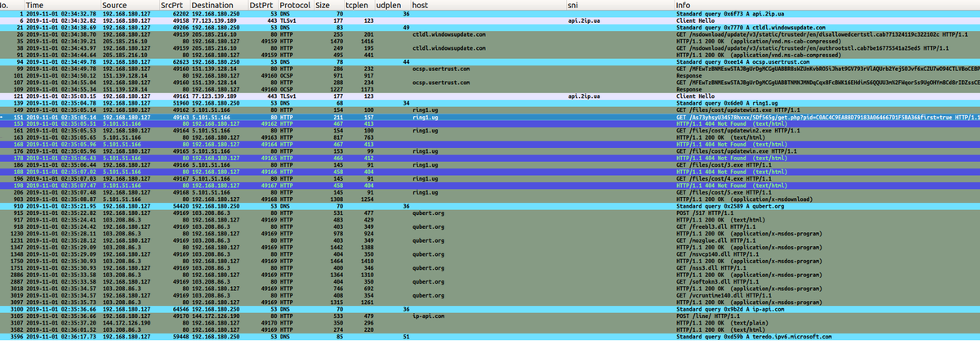The width and height of the screenshot is (980, 354).
Task: Select packet 21 query for ctldl.windowsupdate.com
Action: coord(490,27)
